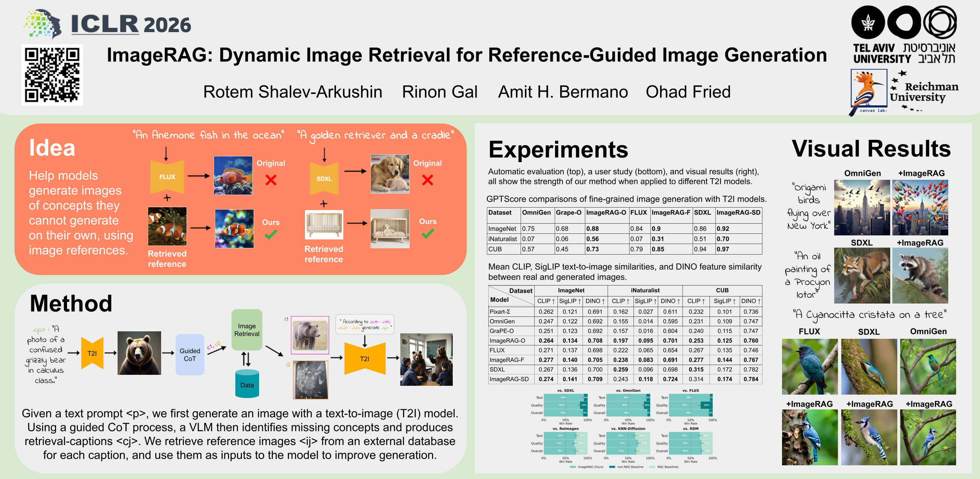Click the Experiments section heading
980x479 pixels.
point(558,150)
